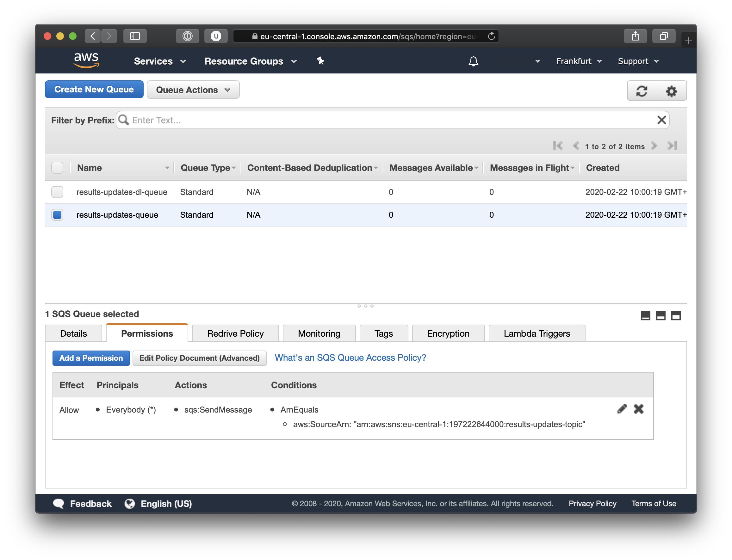Open the SQS Queue Access Policy link
Viewport: 732px width, 560px height.
click(350, 358)
